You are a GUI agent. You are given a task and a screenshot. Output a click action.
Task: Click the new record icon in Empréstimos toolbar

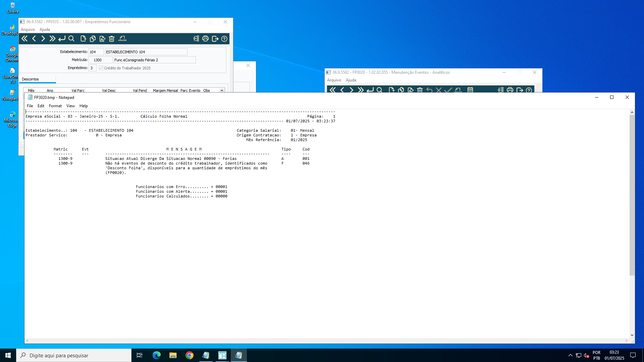coord(83,39)
